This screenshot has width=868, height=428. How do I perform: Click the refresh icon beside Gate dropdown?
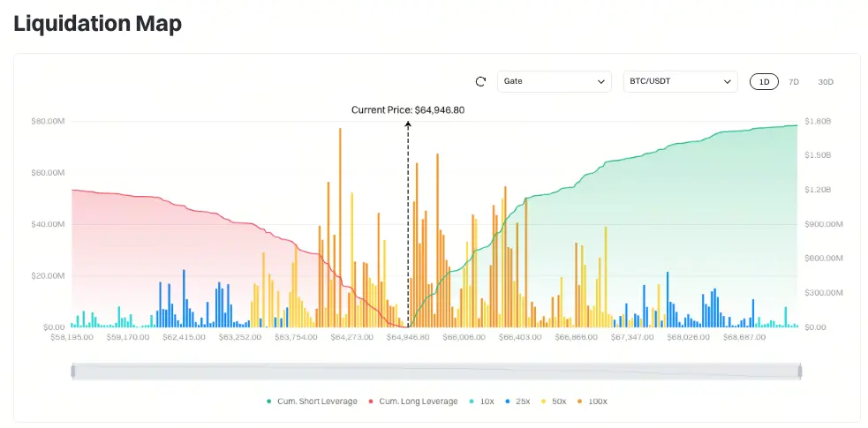click(480, 82)
